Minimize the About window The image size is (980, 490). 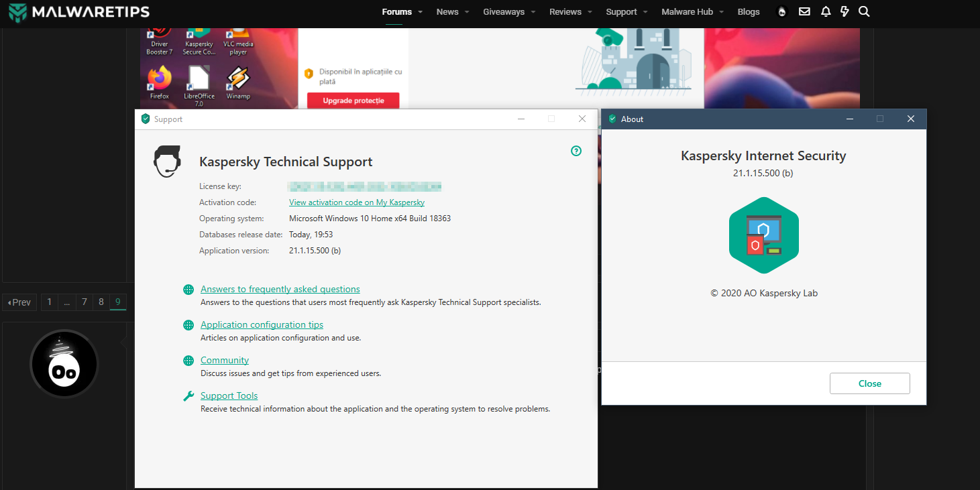tap(850, 119)
